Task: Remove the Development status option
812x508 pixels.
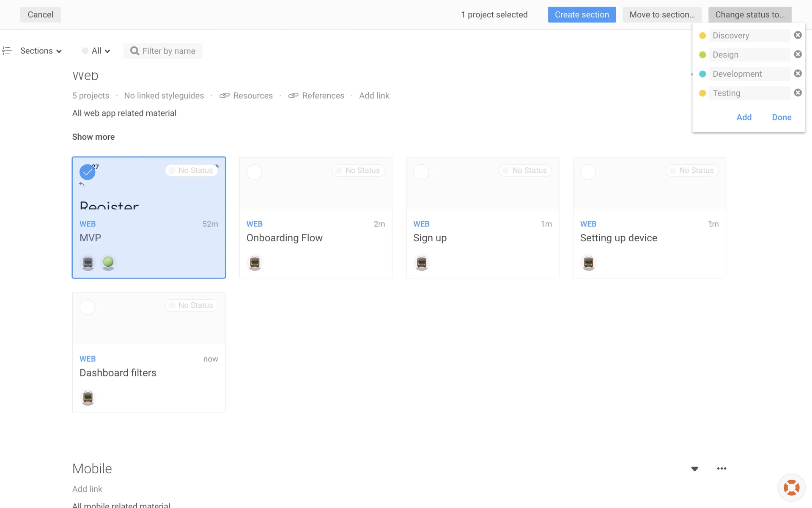Action: click(x=798, y=74)
